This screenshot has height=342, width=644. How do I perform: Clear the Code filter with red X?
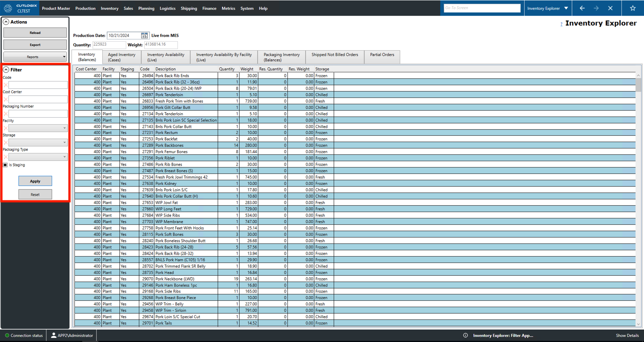(5, 85)
